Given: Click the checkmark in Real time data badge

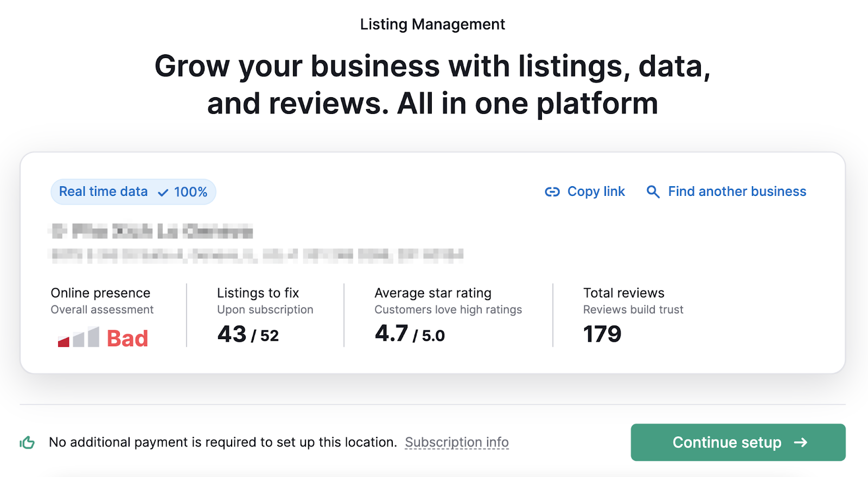Looking at the screenshot, I should coord(163,193).
